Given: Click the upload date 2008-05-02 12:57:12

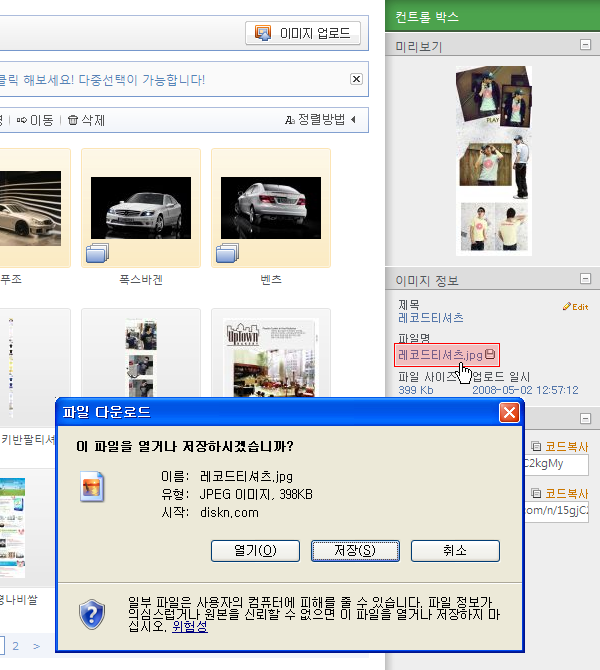Looking at the screenshot, I should [x=525, y=390].
